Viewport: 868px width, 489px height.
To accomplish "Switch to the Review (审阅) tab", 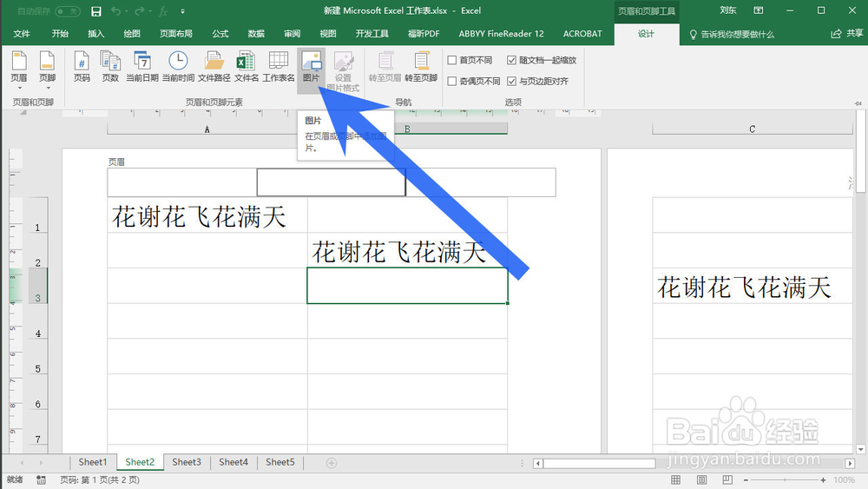I will coord(292,34).
